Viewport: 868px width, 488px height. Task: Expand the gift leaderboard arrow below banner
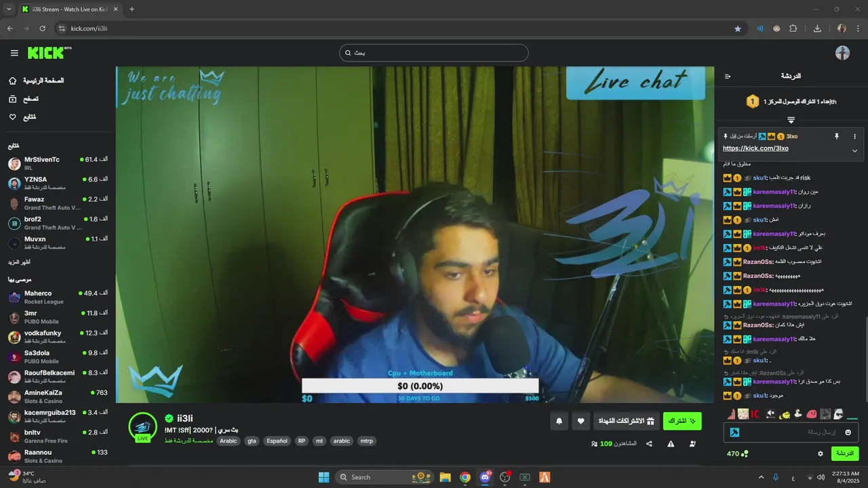tap(791, 120)
